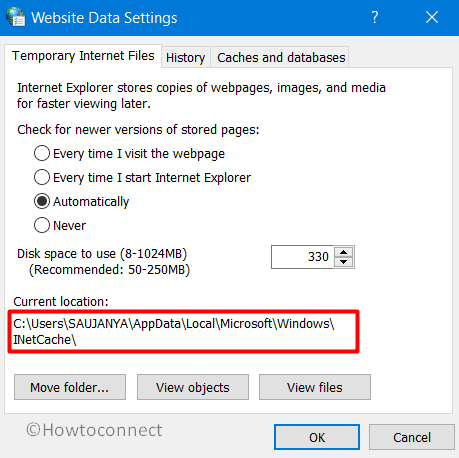This screenshot has width=459, height=458.
Task: Click the Disk space to use label
Action: [x=102, y=254]
